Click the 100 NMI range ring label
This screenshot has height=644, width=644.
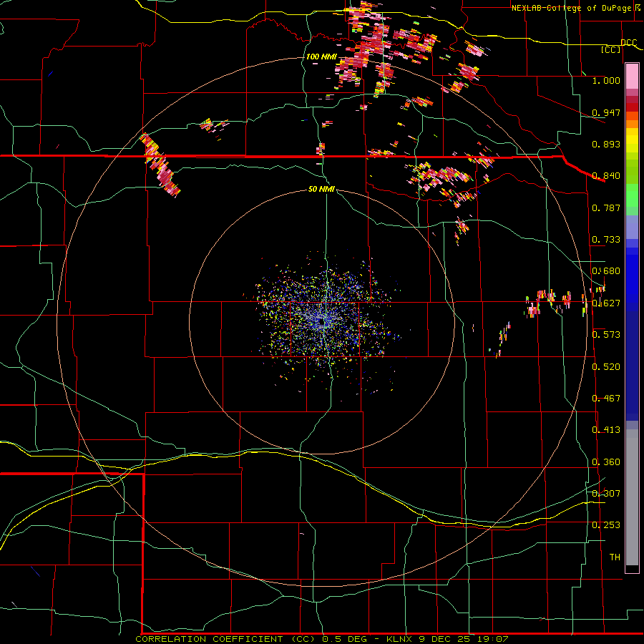pos(321,57)
